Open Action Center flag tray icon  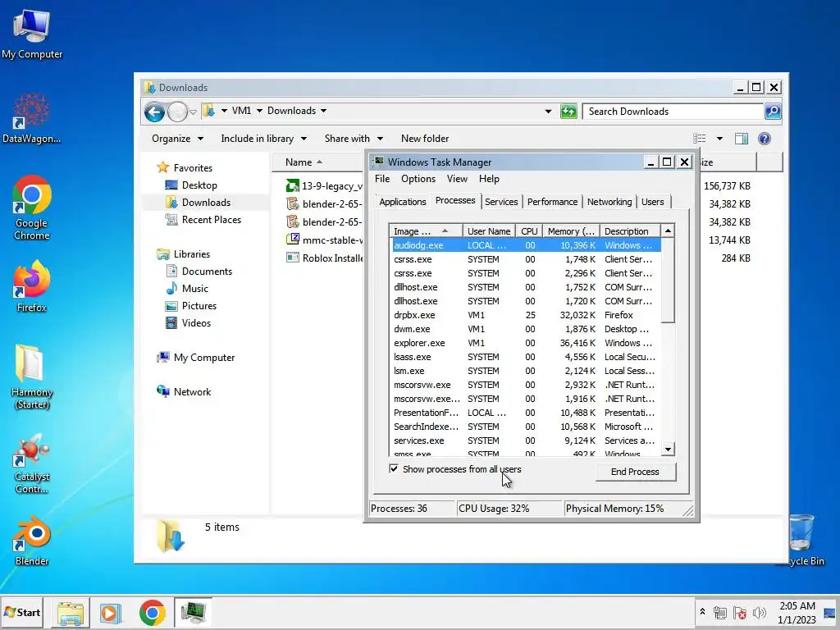(x=740, y=612)
